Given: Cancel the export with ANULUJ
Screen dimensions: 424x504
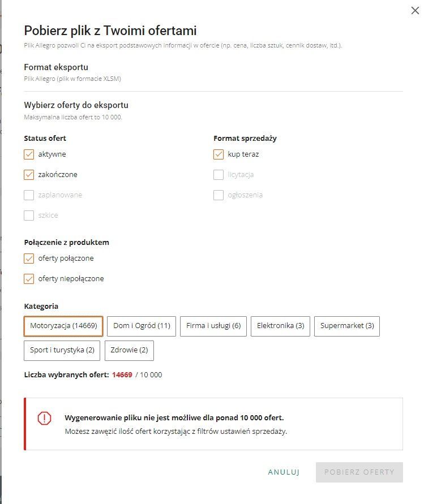Looking at the screenshot, I should click(x=284, y=472).
